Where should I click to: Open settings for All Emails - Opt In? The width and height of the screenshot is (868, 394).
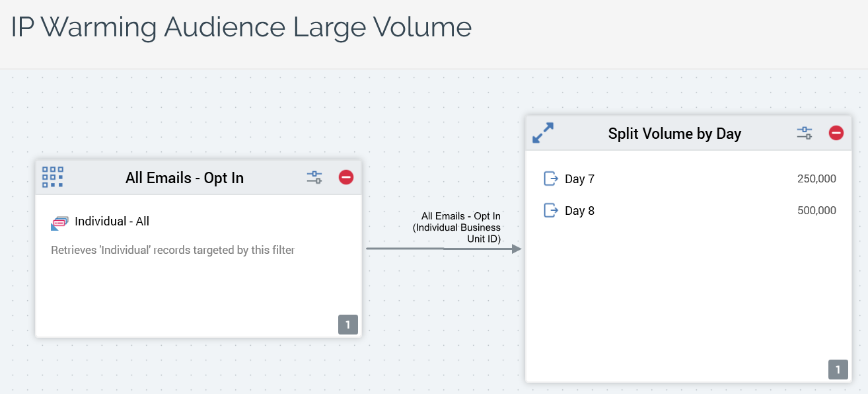314,177
